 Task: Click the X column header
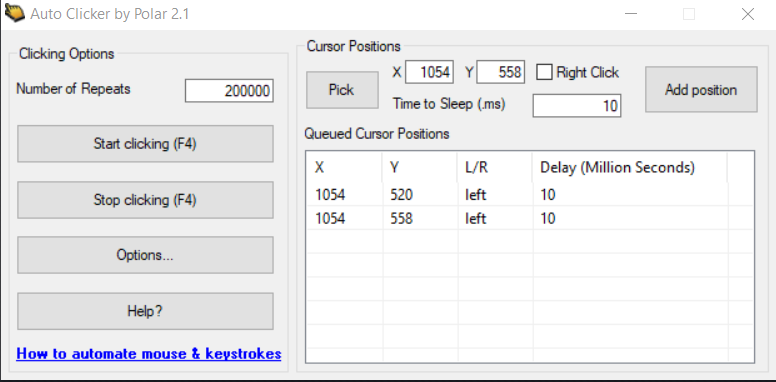click(x=344, y=168)
